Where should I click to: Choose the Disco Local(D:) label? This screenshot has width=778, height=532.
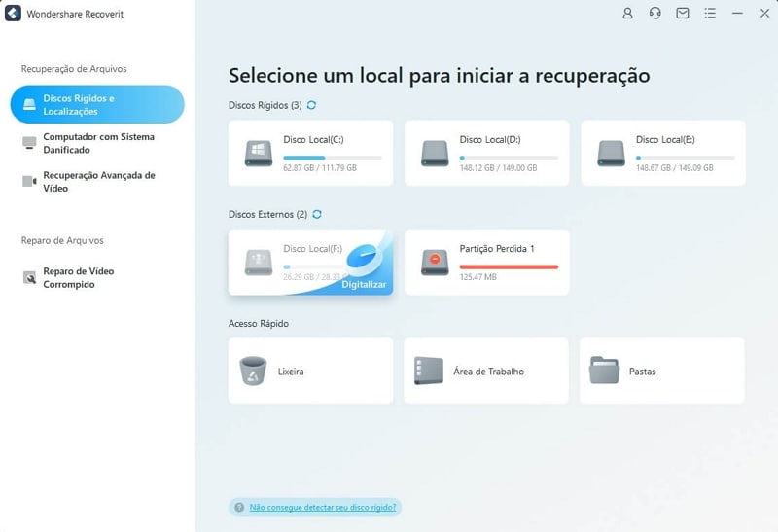pos(490,139)
